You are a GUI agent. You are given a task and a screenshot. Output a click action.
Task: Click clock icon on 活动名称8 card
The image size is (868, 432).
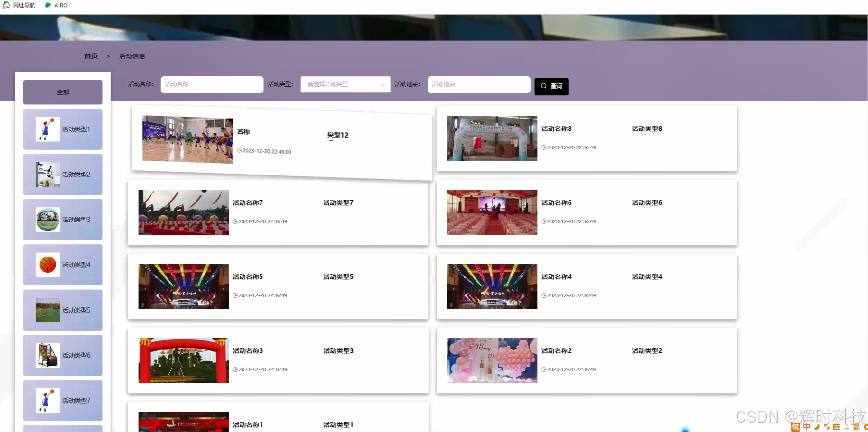click(x=544, y=147)
